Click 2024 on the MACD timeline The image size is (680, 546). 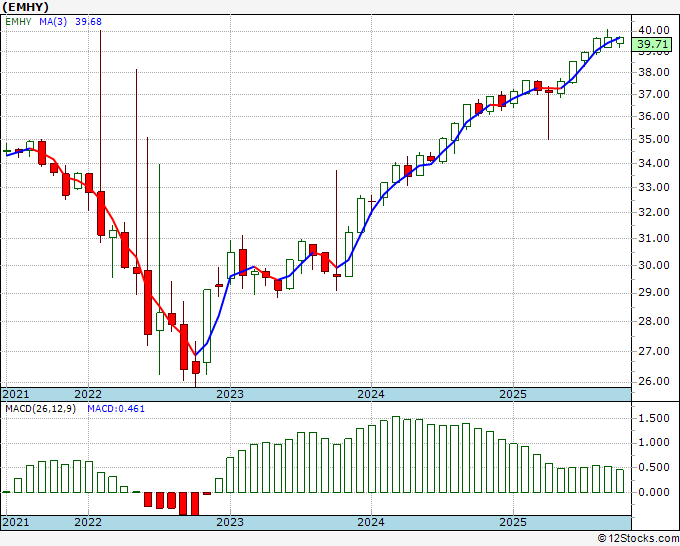[371, 522]
